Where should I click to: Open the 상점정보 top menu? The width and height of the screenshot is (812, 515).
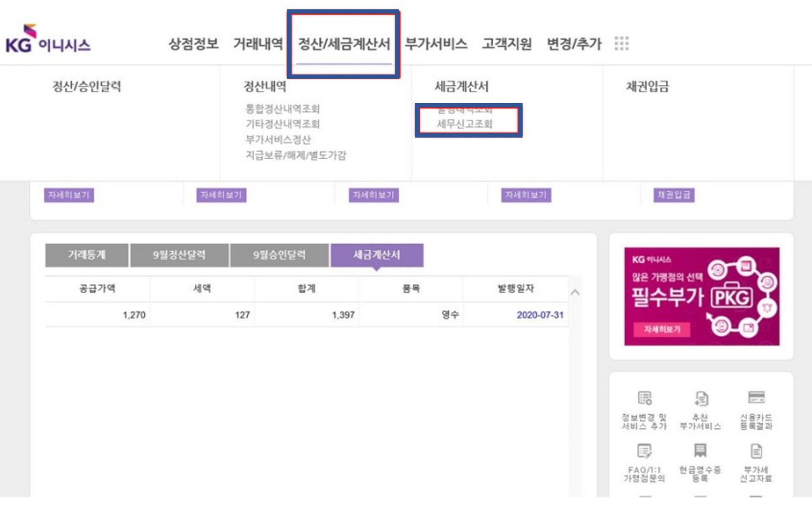pos(194,44)
